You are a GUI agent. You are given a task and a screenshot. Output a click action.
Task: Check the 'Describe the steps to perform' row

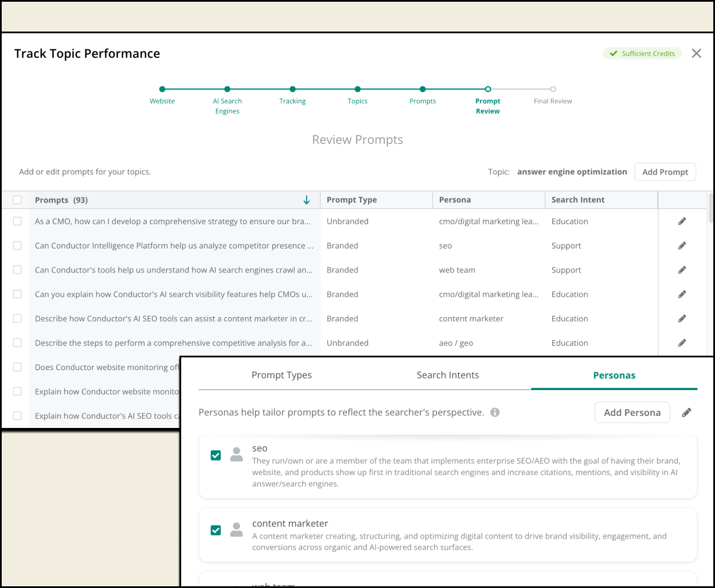[17, 342]
